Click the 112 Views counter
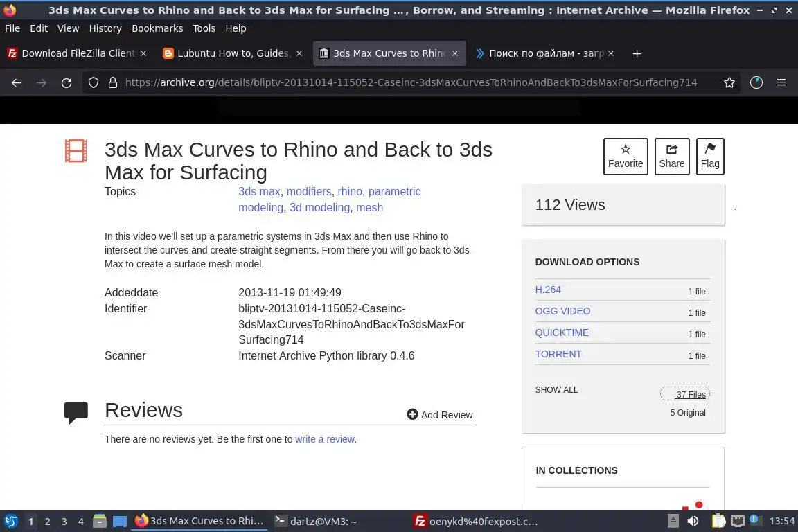This screenshot has height=532, width=798. point(570,204)
